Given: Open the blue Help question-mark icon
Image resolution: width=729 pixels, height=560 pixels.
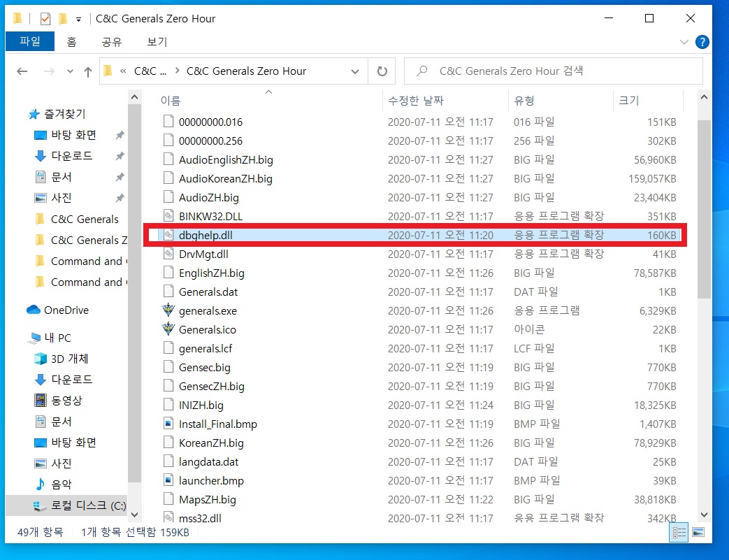Looking at the screenshot, I should tap(702, 42).
